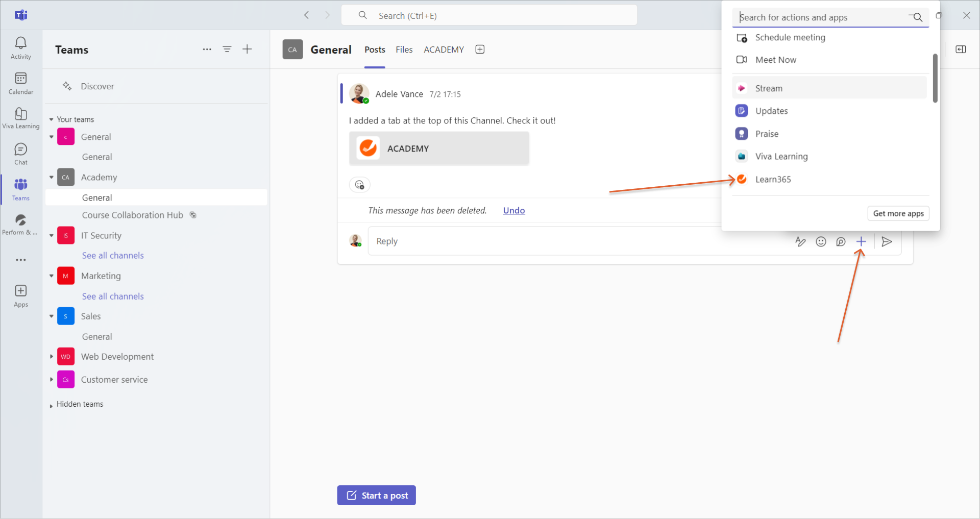Click the Search for actions and apps field
This screenshot has width=980, height=519.
coord(822,17)
